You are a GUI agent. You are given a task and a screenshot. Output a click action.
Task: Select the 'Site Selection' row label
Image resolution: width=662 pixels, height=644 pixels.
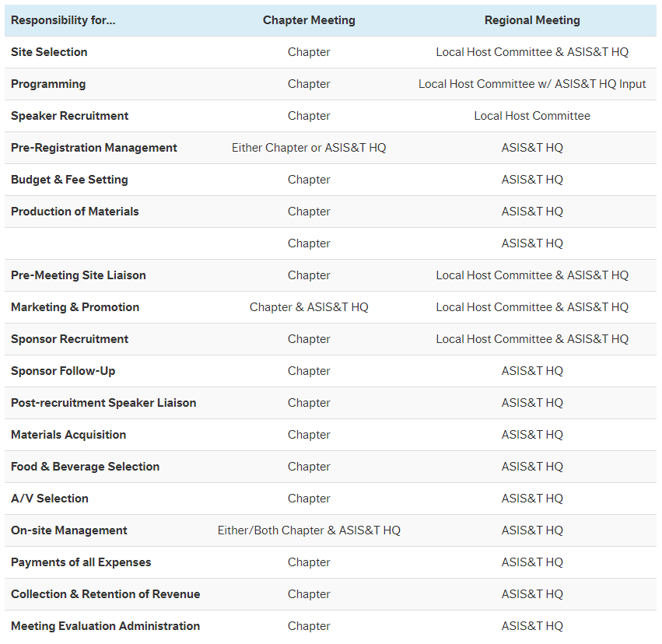(49, 52)
